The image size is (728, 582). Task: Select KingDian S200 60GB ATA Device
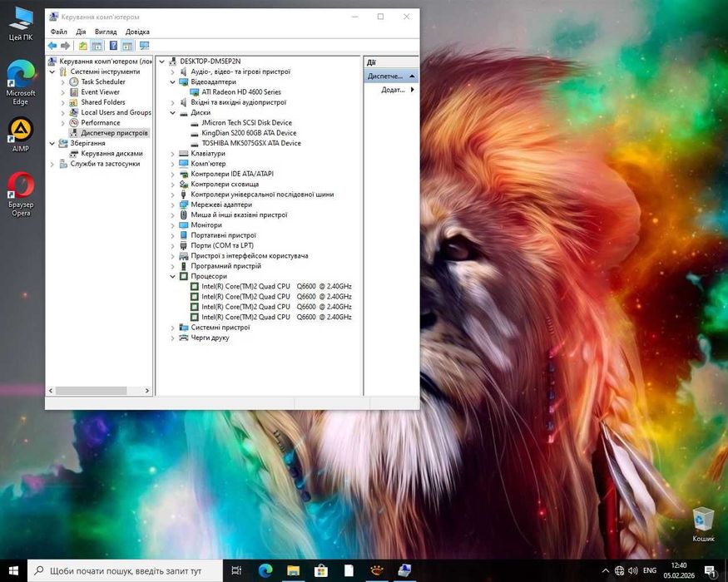(x=249, y=133)
